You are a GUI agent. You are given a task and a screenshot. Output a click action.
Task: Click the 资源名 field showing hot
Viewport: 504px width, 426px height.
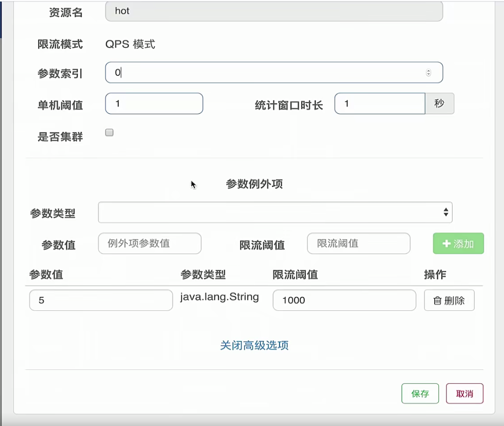pos(274,11)
